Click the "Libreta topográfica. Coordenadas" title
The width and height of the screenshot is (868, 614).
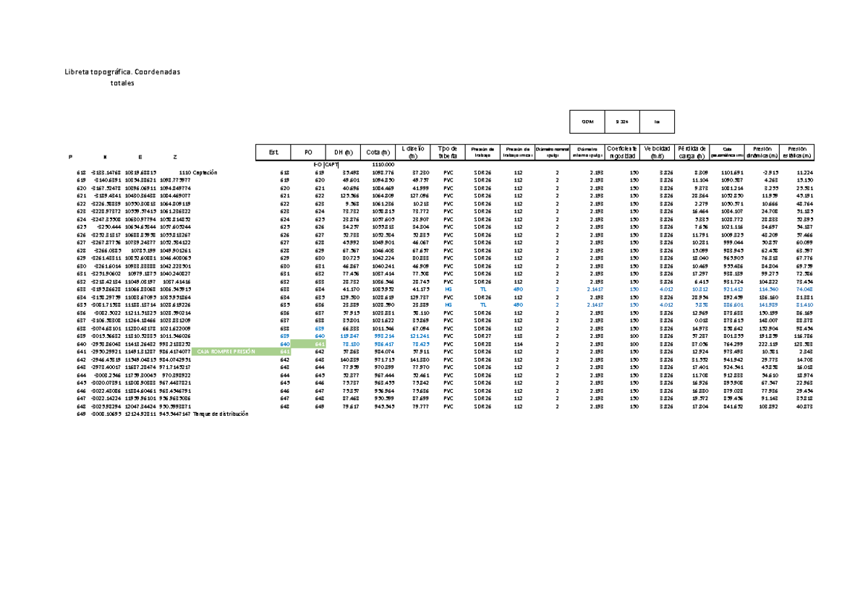click(122, 72)
